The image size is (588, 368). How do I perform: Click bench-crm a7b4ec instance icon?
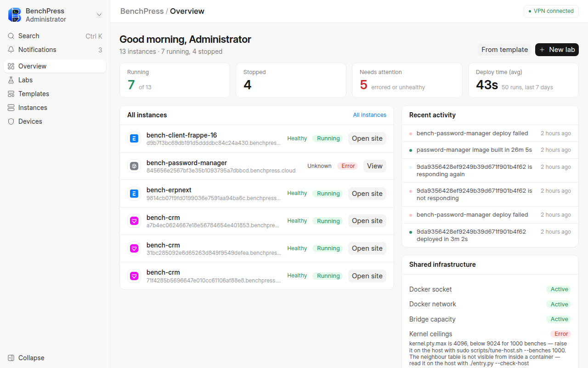click(134, 221)
